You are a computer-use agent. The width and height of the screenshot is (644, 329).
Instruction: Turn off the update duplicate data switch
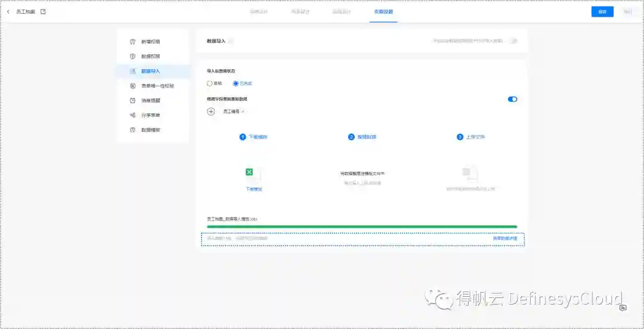(512, 99)
